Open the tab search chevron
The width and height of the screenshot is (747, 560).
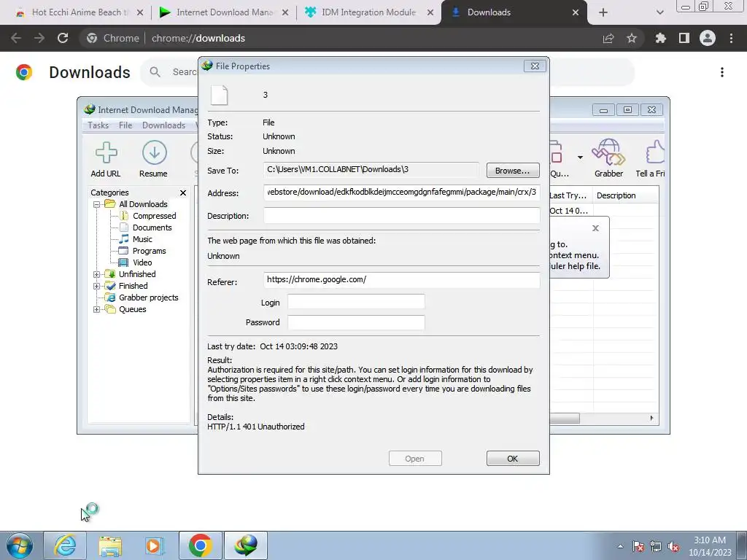(x=659, y=12)
